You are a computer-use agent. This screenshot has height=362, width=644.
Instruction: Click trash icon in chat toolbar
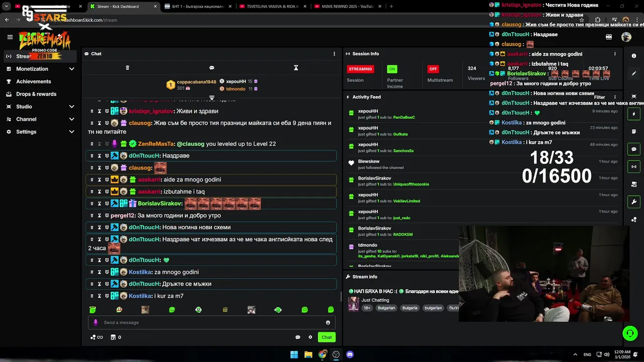[127, 67]
